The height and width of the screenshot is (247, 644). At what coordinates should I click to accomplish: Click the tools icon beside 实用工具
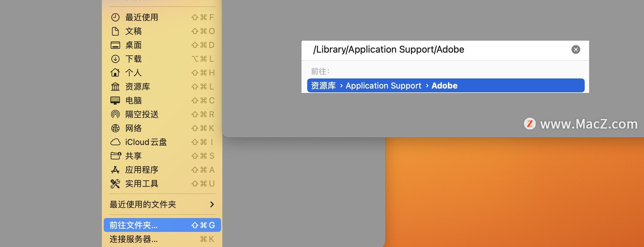115,184
